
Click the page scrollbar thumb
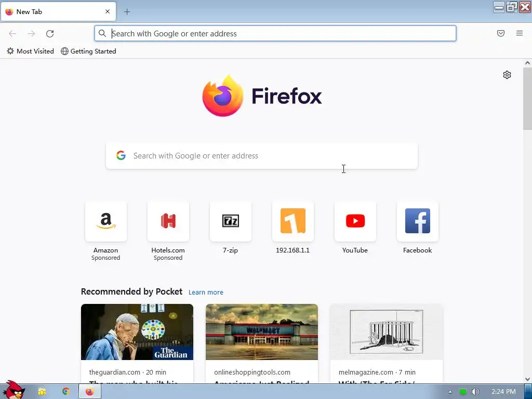pos(527,98)
